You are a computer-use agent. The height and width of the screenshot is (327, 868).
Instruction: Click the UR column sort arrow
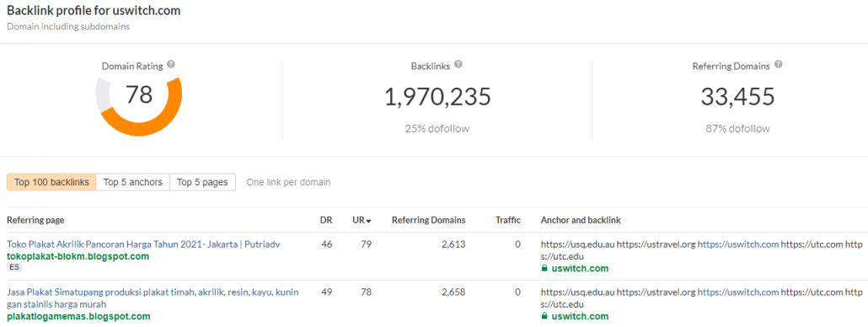[x=368, y=221]
